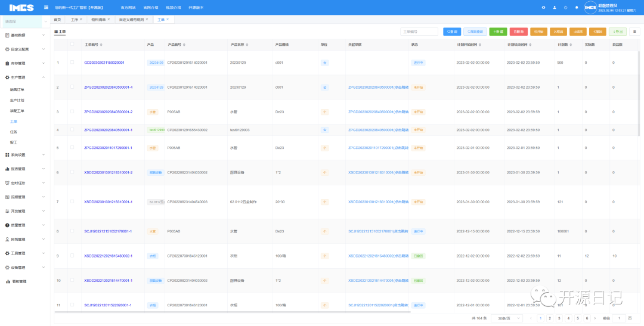This screenshot has height=326, width=644.
Task: Click the 排班管理 person icon
Action: pyautogui.click(x=7, y=240)
